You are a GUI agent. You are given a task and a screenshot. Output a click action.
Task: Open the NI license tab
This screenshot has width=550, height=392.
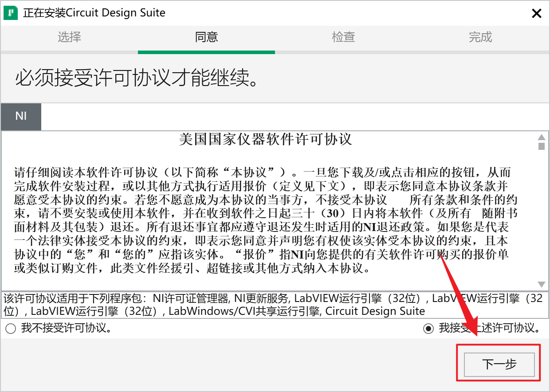(x=21, y=117)
